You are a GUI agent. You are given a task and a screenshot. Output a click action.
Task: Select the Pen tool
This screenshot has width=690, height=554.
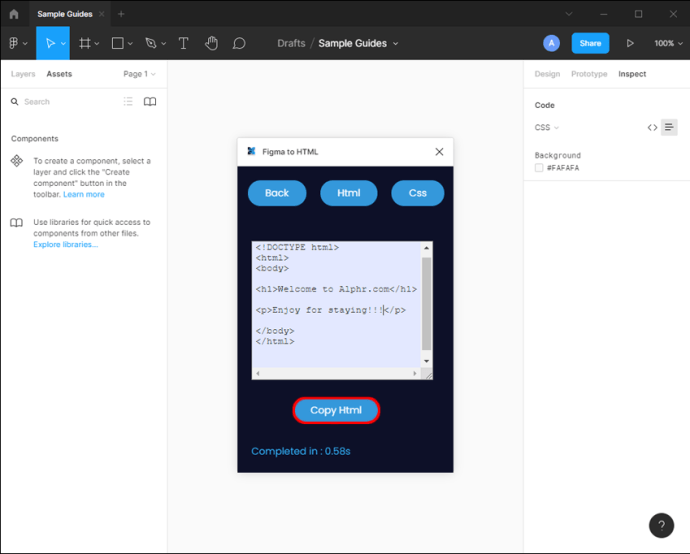click(150, 43)
